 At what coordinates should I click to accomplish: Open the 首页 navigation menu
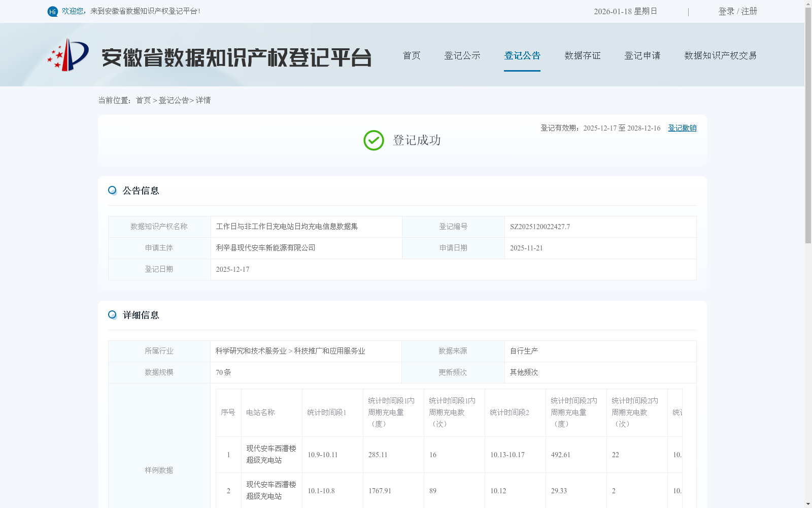[x=412, y=55]
